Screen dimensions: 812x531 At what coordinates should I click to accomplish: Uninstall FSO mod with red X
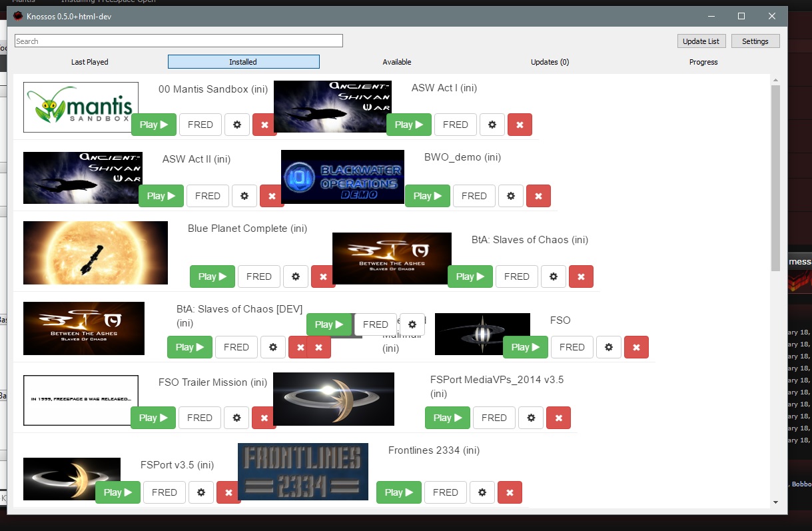click(636, 347)
